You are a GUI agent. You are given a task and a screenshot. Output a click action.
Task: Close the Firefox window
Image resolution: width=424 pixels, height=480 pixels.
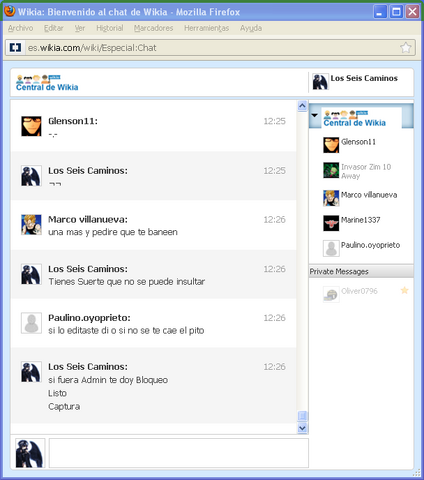413,12
